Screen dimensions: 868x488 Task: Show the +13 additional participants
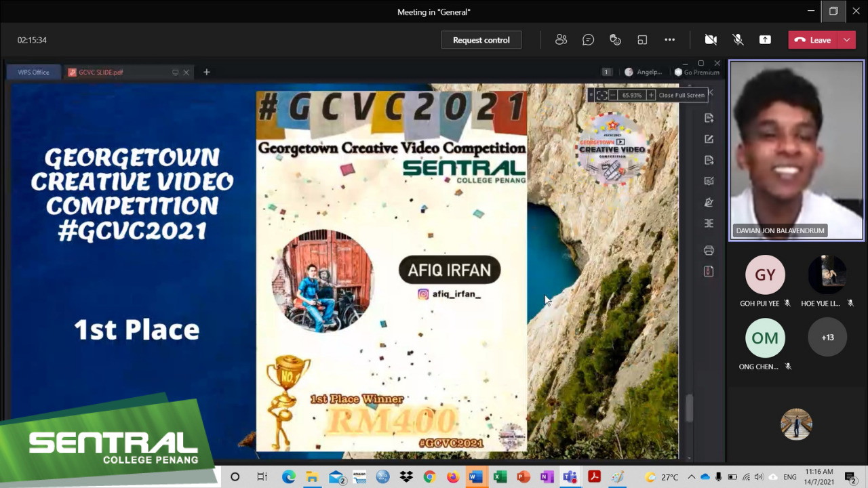coord(827,338)
